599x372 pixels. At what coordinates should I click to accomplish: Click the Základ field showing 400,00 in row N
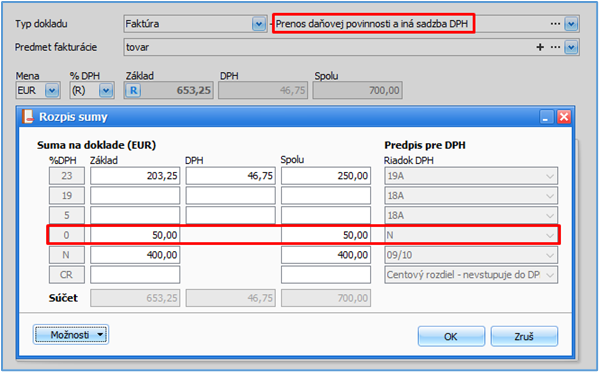coord(135,255)
